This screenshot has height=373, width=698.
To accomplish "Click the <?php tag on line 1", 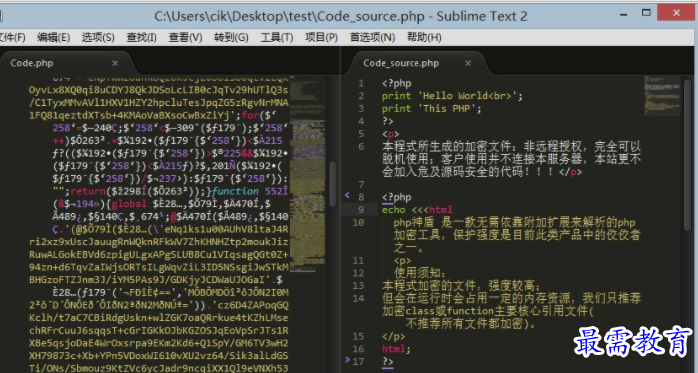I will (397, 83).
